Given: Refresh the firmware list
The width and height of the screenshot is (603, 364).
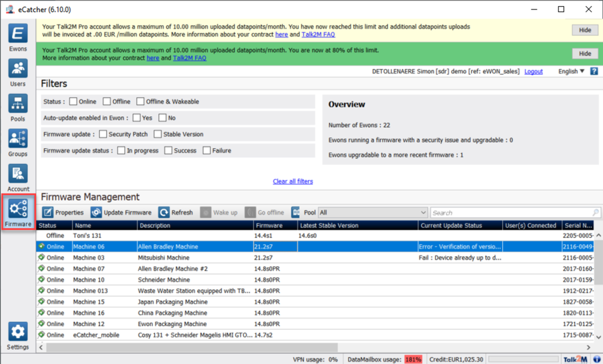Looking at the screenshot, I should point(175,213).
